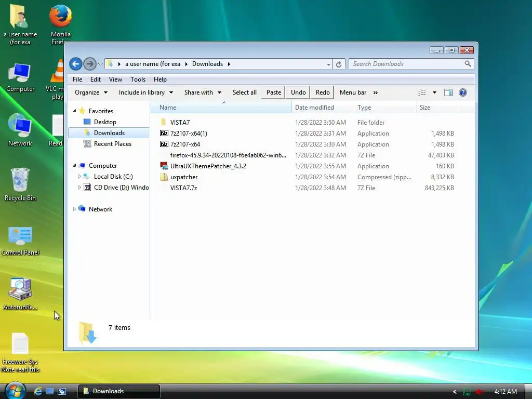Select Desktop in Favorites
Viewport: 532px width, 399px height.
click(105, 122)
